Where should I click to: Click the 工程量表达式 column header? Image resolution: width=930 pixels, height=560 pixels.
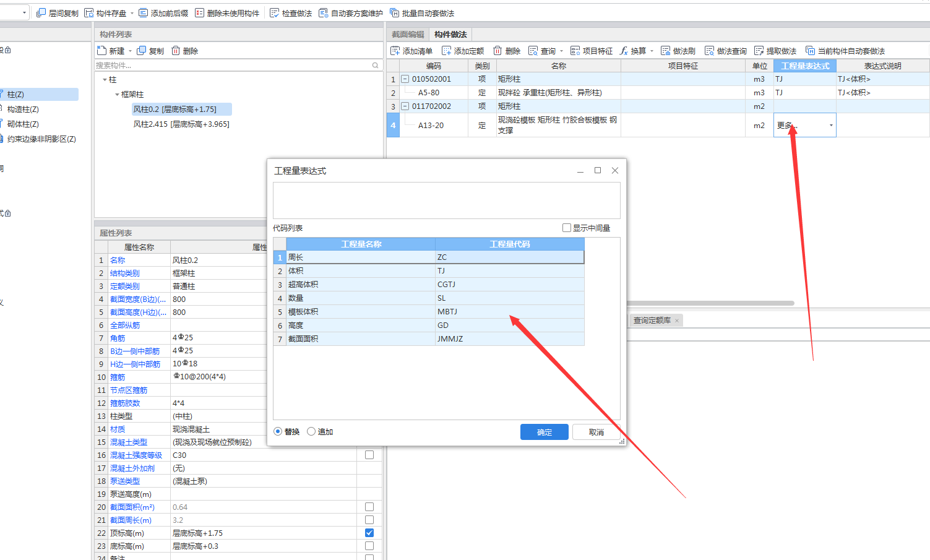pos(805,66)
